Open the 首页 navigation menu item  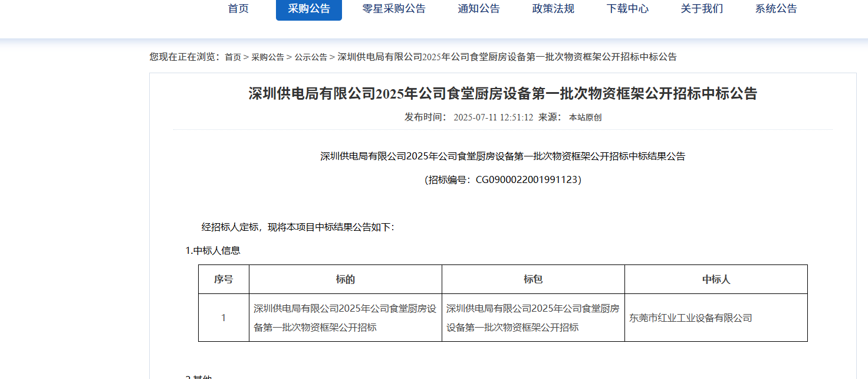click(x=238, y=9)
